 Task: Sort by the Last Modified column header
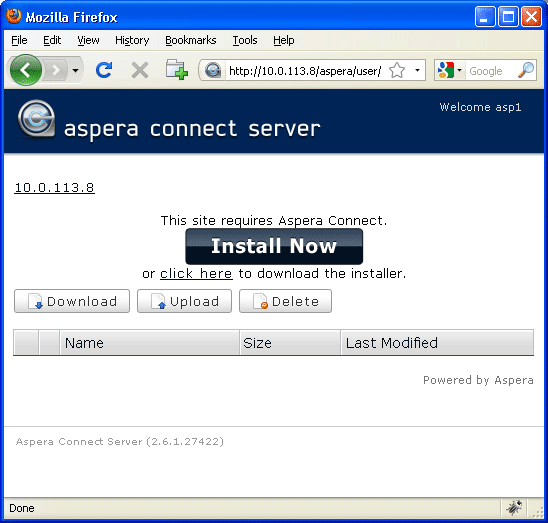(438, 343)
